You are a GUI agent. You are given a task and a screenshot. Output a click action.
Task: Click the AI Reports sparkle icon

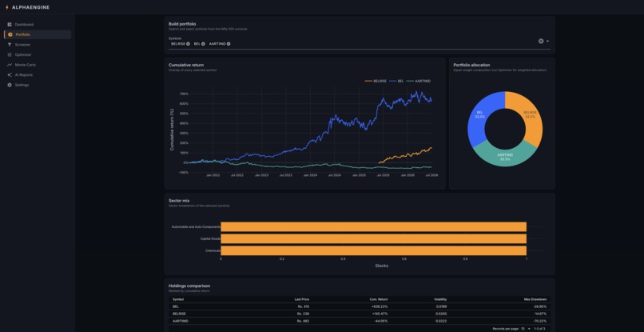point(10,75)
